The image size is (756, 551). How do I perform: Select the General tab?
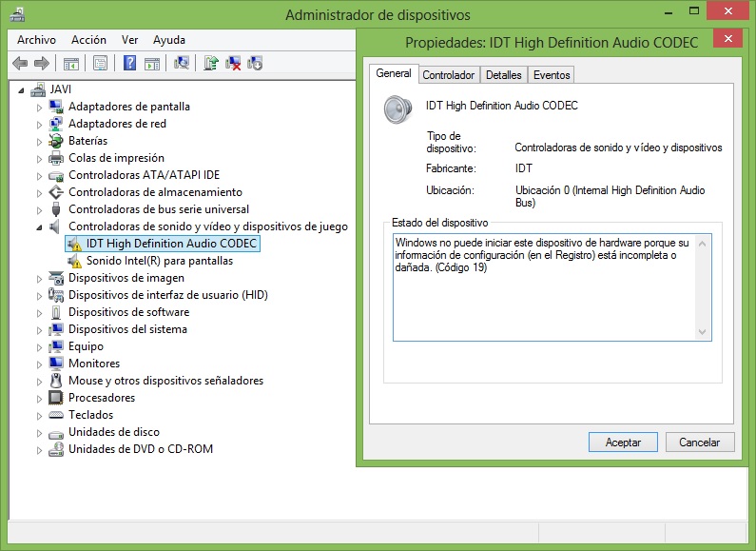(394, 73)
